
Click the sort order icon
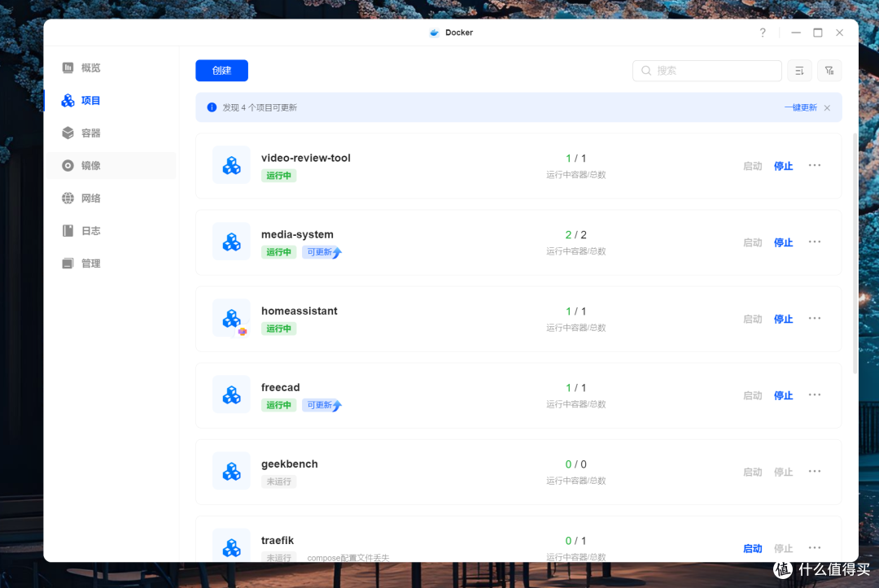pos(799,71)
